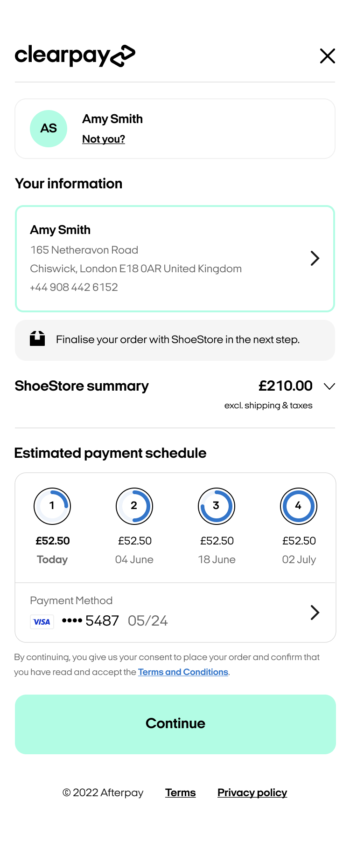350x868 pixels.
Task: Click the card ending 5487
Action: 102,621
